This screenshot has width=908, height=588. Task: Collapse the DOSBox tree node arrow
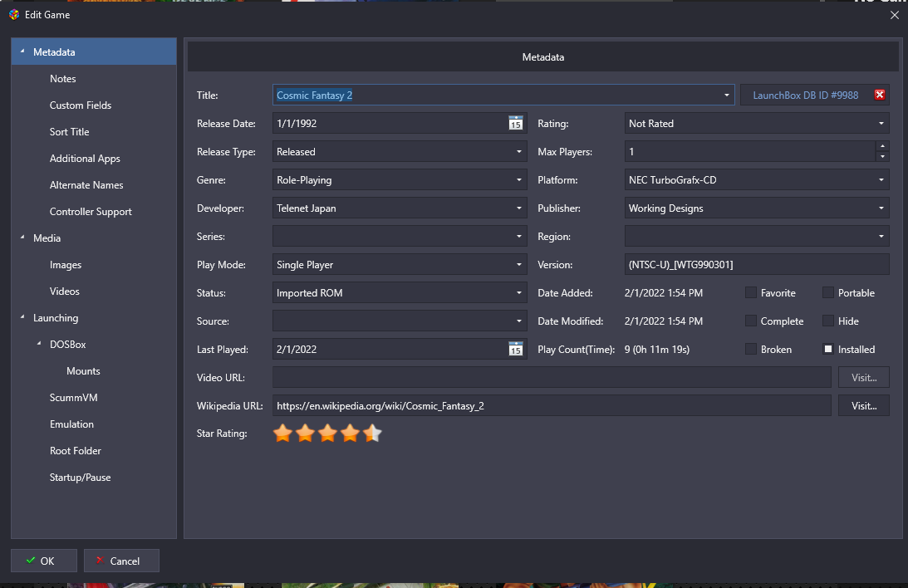tap(39, 344)
